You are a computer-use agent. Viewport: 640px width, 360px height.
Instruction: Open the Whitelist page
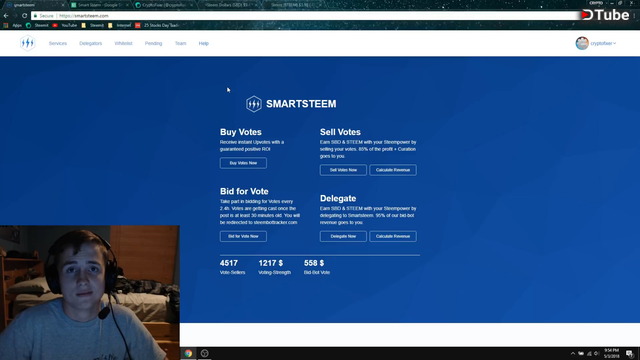[123, 43]
